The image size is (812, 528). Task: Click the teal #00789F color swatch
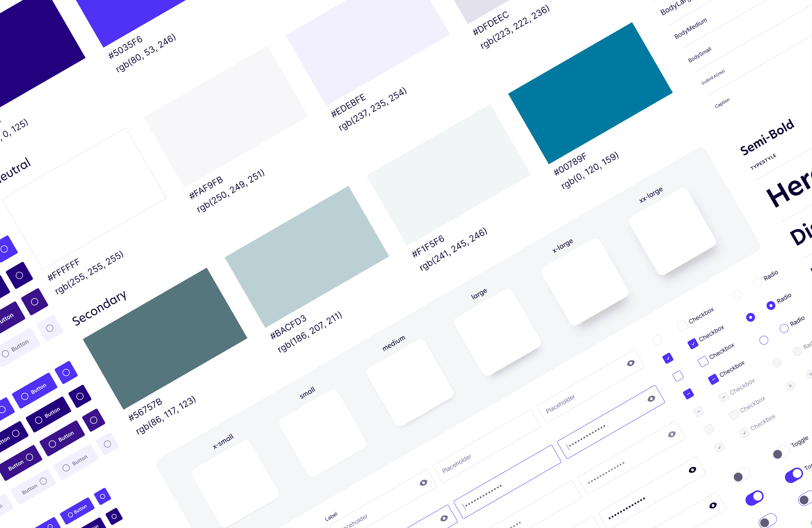point(590,93)
